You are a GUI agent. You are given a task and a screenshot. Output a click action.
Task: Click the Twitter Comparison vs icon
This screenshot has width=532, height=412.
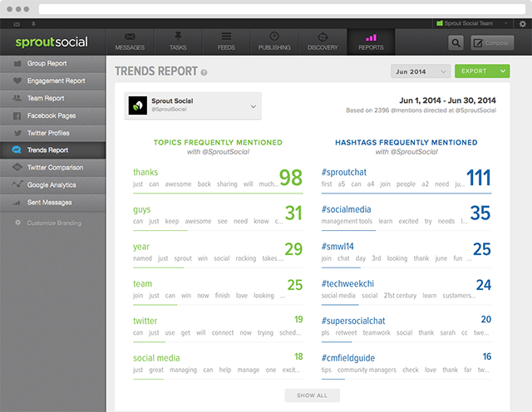[x=17, y=167]
